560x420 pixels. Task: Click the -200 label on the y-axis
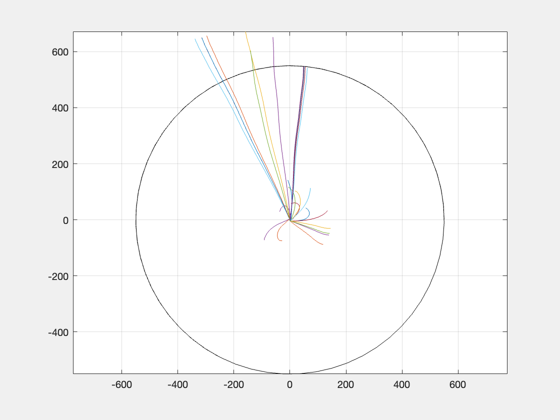[x=58, y=276]
